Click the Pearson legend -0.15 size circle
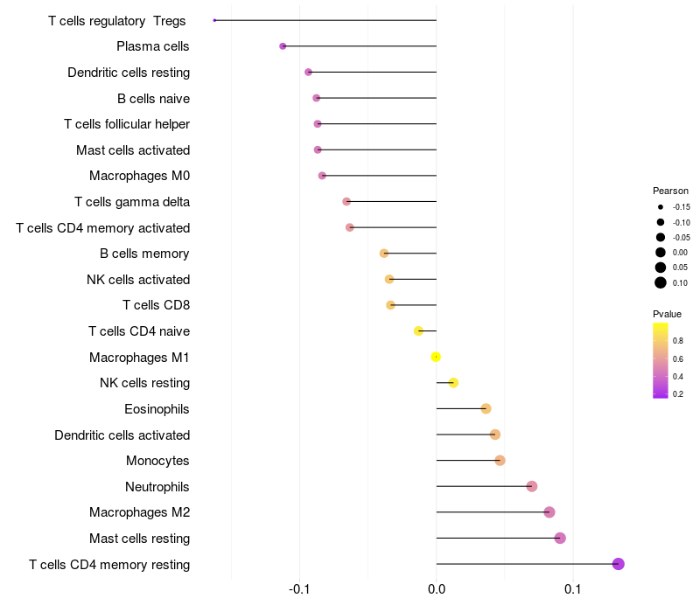 (661, 207)
